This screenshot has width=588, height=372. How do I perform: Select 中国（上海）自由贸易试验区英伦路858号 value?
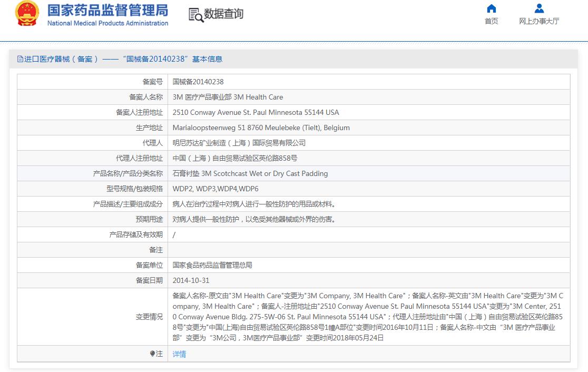pos(235,158)
